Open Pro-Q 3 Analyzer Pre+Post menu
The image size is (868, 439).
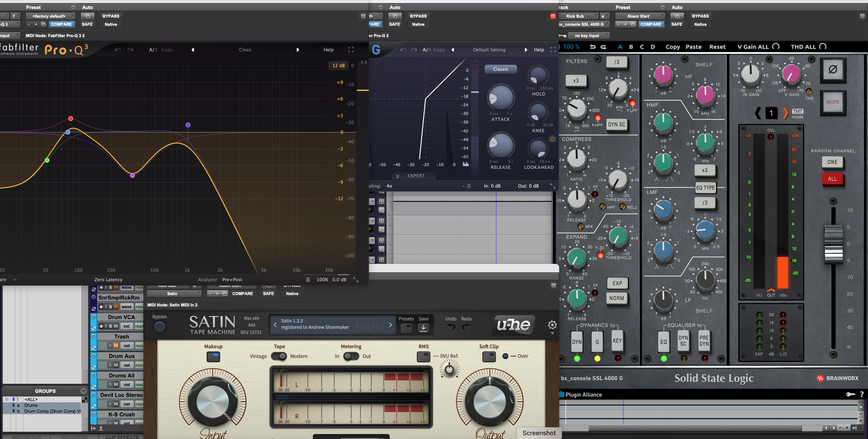pos(232,279)
